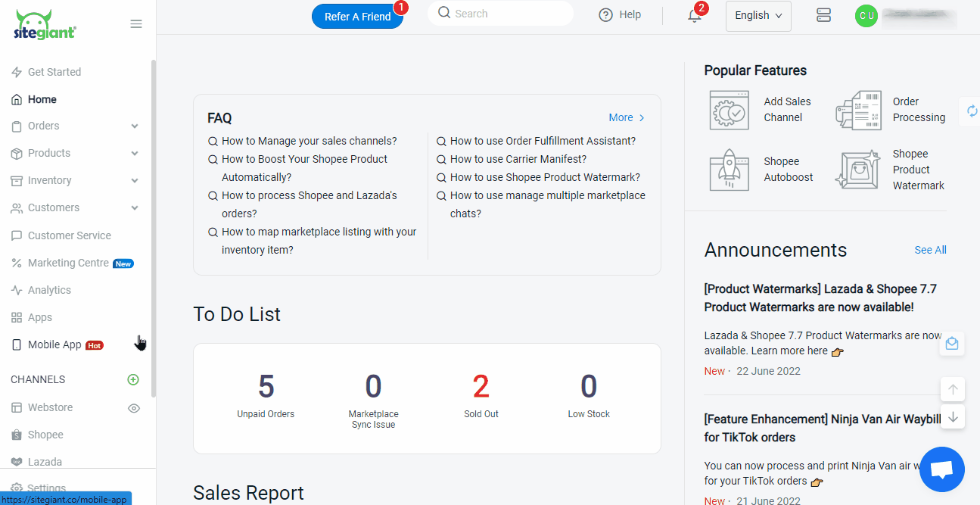Click the green plus icon beside CHANNELS

click(x=133, y=379)
